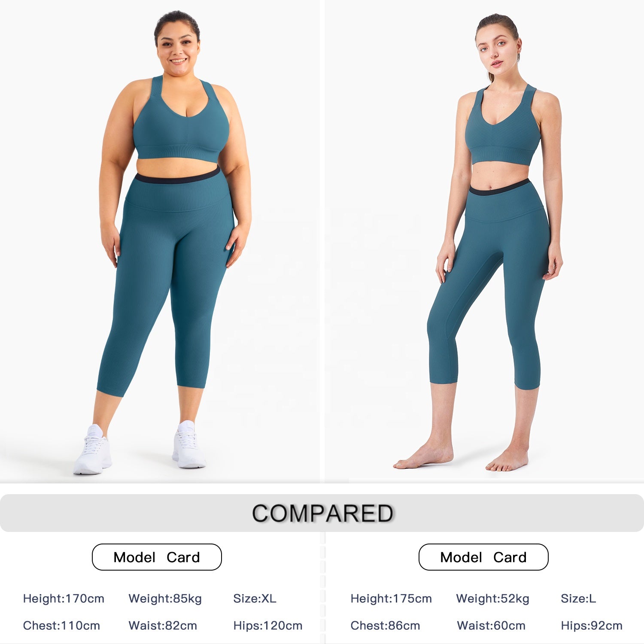Viewport: 644px width, 644px height.
Task: Click the Size:L text
Action: (578, 598)
